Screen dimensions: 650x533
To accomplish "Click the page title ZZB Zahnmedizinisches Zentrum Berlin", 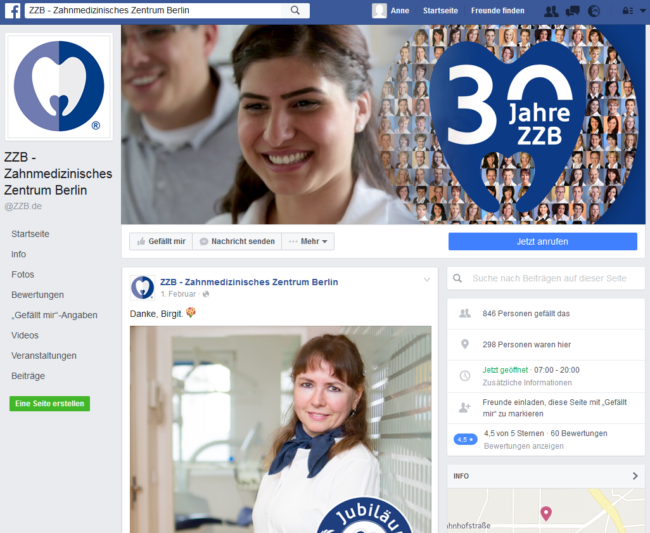I will coord(58,174).
